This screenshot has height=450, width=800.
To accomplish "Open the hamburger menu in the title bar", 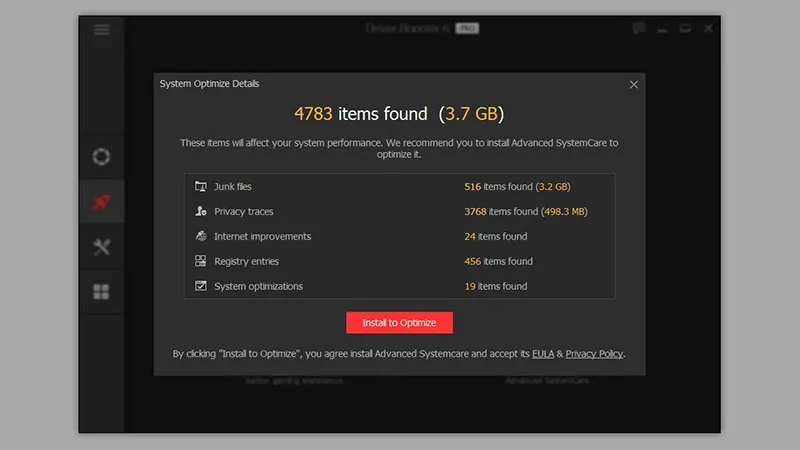I will pos(101,29).
